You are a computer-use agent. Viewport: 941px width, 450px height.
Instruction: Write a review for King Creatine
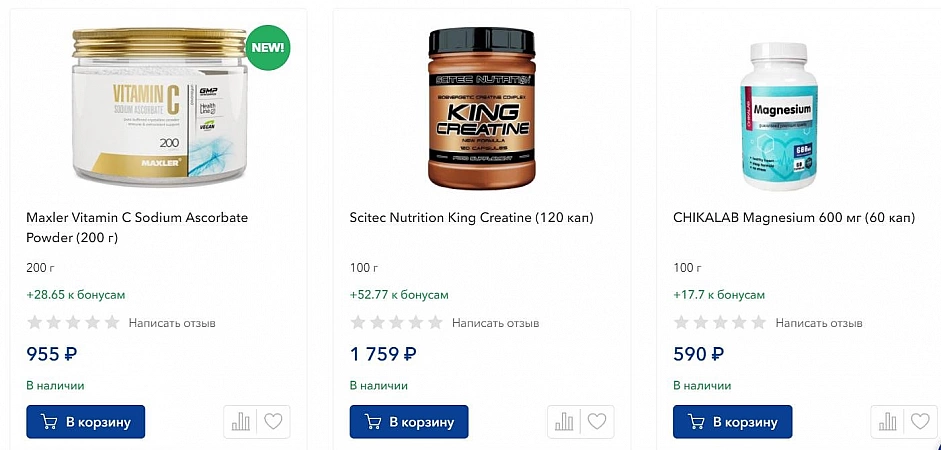495,323
